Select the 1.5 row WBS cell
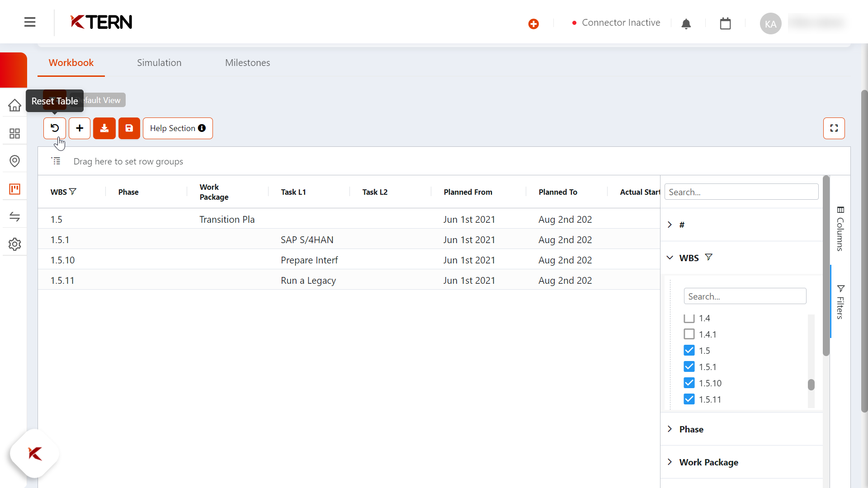The height and width of the screenshot is (488, 868). [57, 220]
